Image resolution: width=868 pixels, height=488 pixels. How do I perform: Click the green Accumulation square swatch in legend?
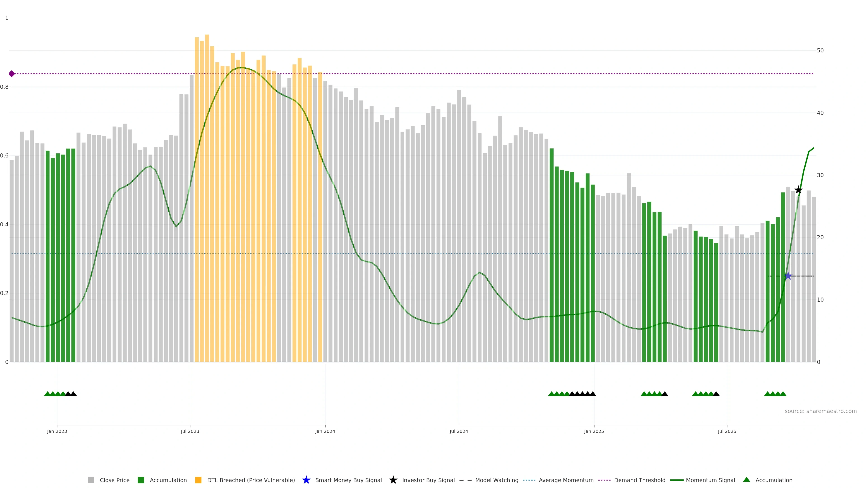click(x=141, y=480)
